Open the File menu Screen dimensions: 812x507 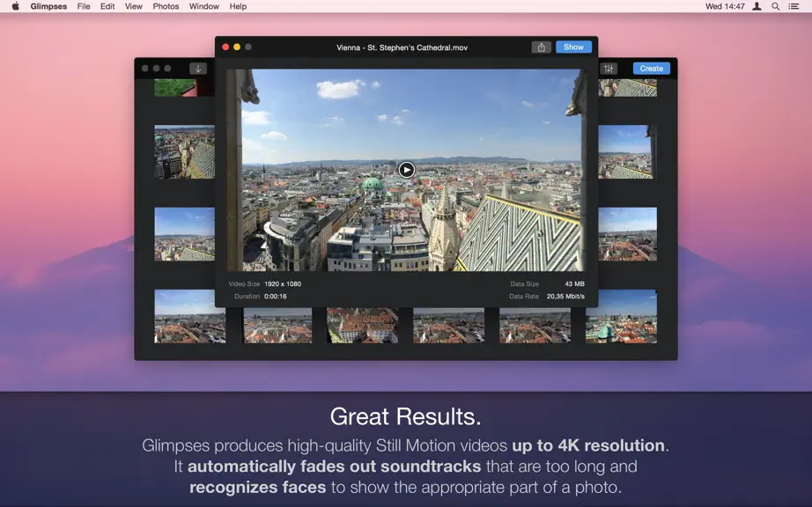point(84,6)
